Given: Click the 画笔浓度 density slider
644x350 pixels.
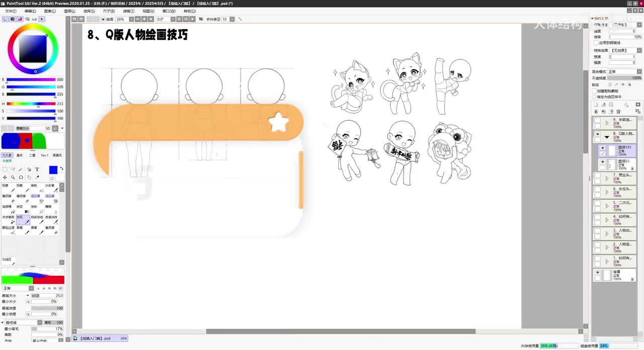Looking at the screenshot, I should tap(47, 308).
